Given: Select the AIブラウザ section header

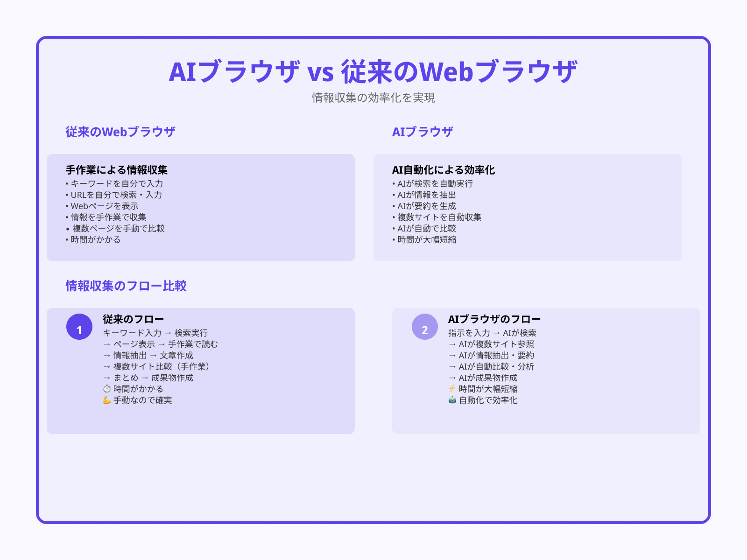Looking at the screenshot, I should [x=423, y=131].
